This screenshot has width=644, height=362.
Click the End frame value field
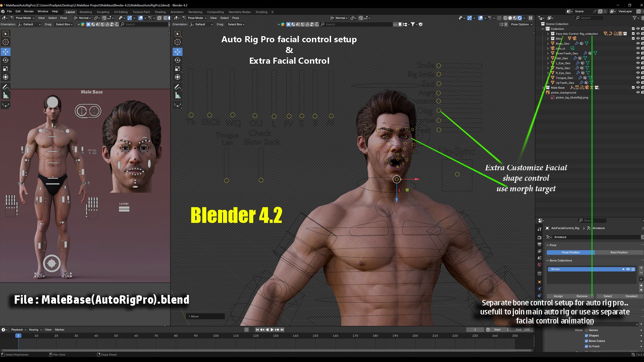[x=523, y=330]
